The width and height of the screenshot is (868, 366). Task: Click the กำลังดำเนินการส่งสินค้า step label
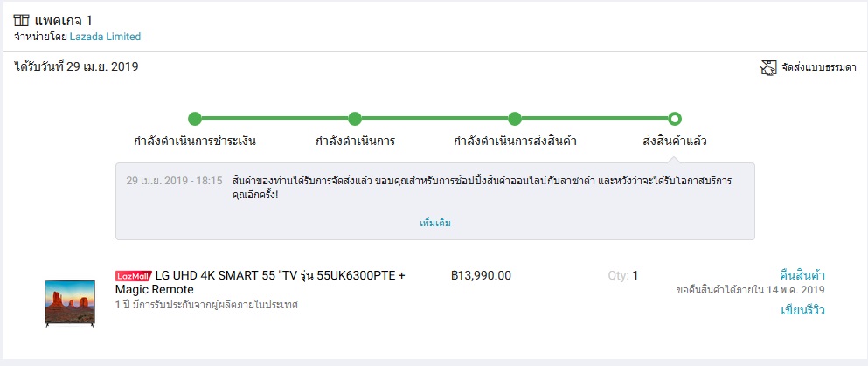tap(515, 141)
